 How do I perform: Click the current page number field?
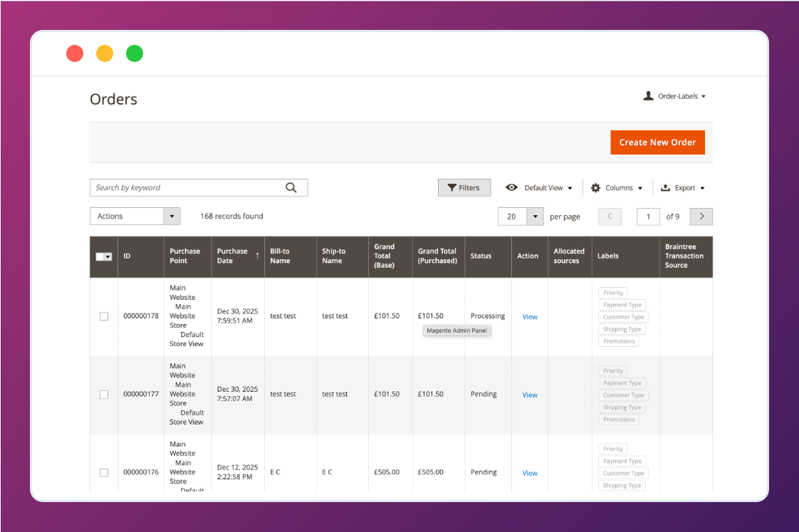click(648, 217)
